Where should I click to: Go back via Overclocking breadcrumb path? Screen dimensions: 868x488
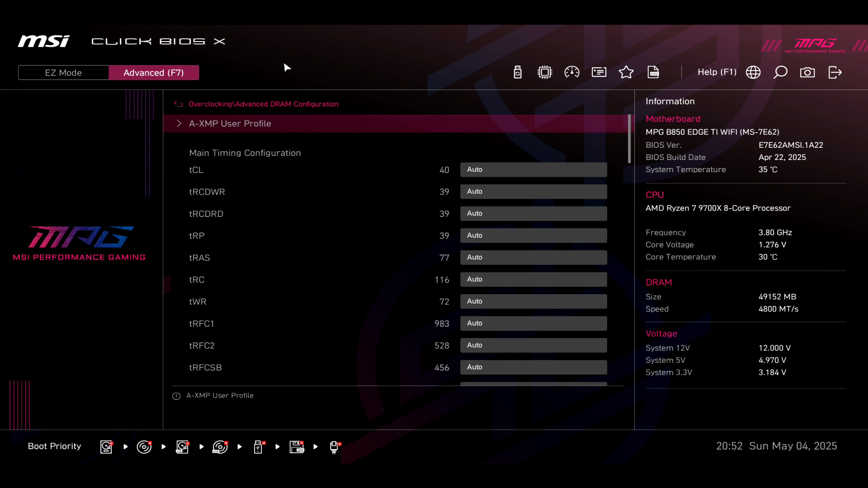click(263, 104)
